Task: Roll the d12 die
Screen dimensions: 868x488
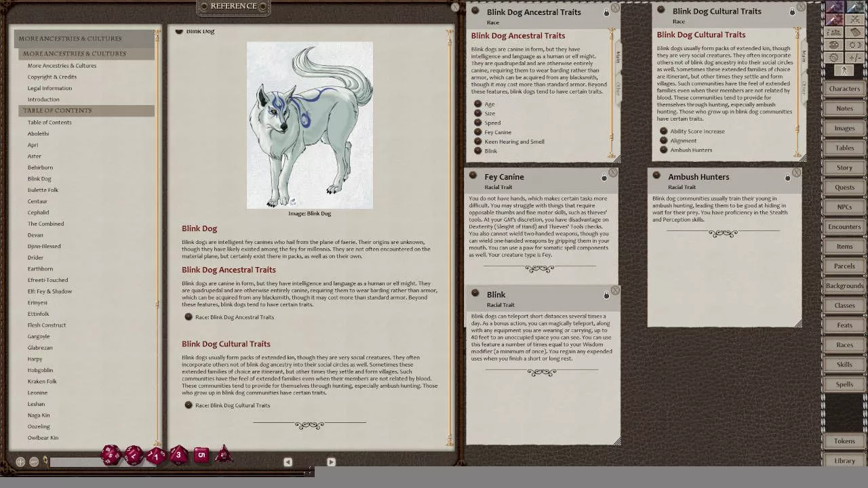Action: coord(134,455)
